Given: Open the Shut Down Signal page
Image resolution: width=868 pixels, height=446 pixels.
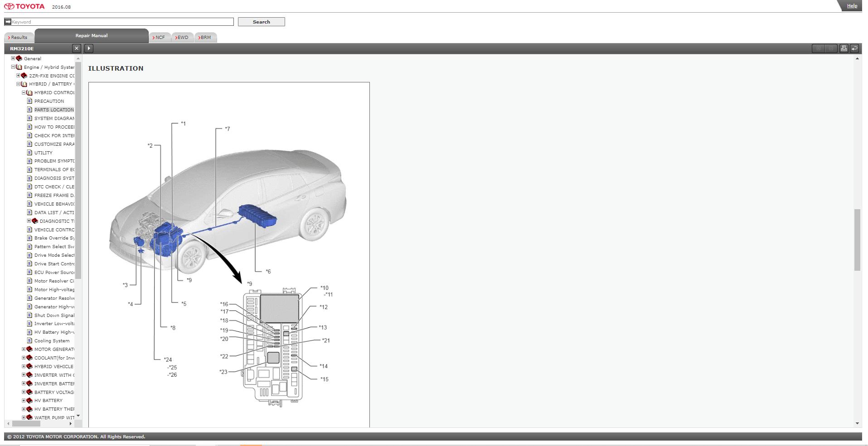Looking at the screenshot, I should (54, 316).
